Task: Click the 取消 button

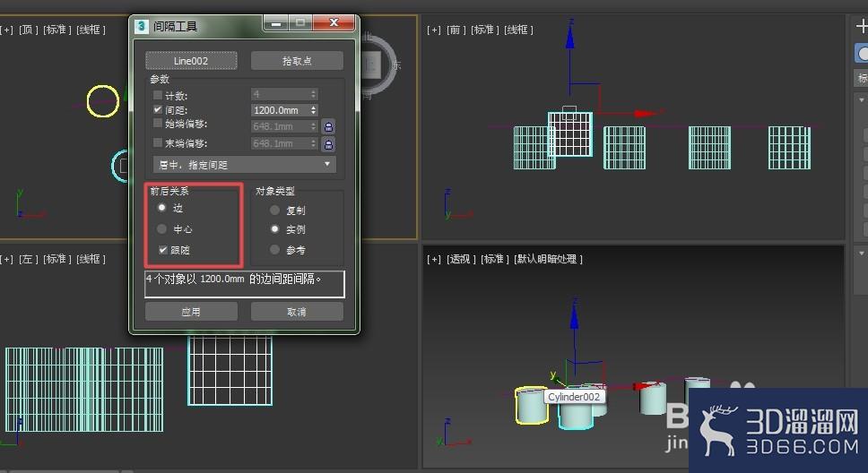Action: pyautogui.click(x=297, y=312)
